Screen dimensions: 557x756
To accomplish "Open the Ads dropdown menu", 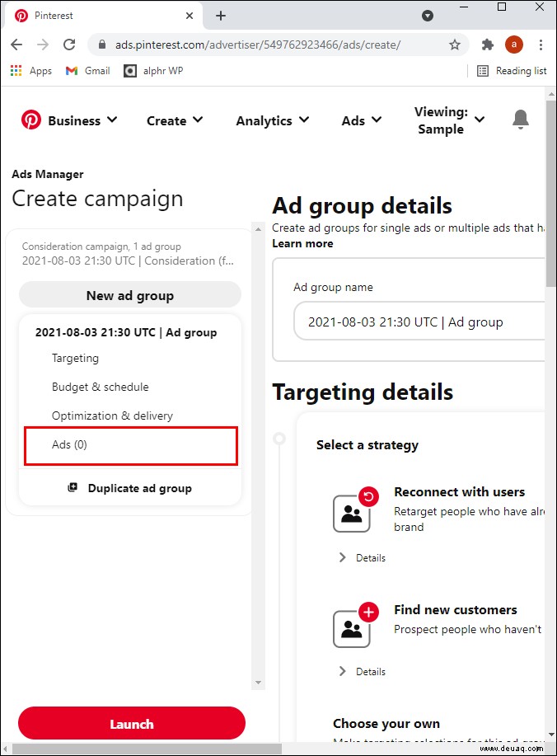I will [x=361, y=120].
